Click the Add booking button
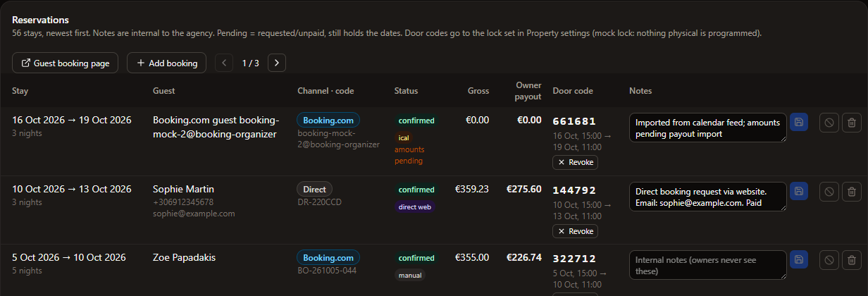The height and width of the screenshot is (296, 868). [x=166, y=63]
